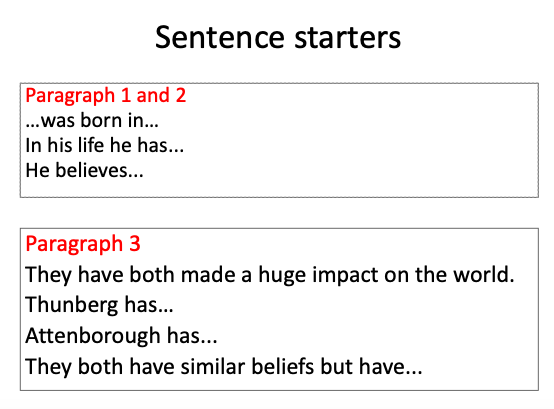
Task: Click 'They have both made a huge impact' sentence
Action: (270, 275)
